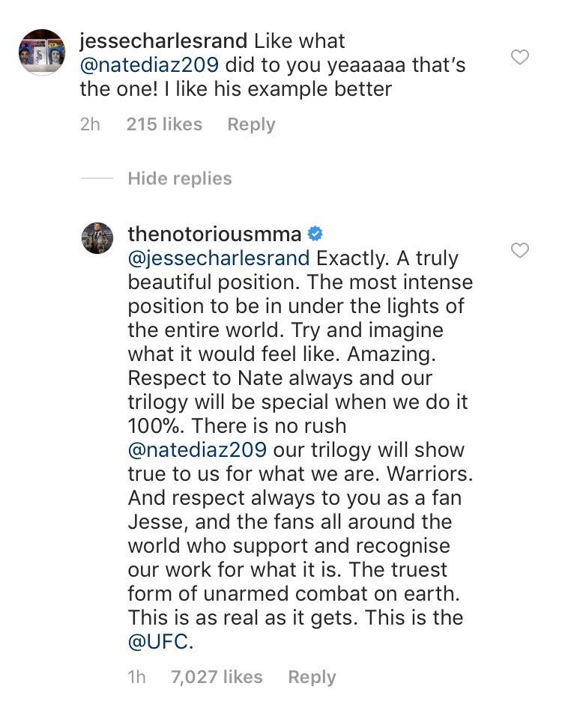Open the thenotoriousmma username

[214, 234]
